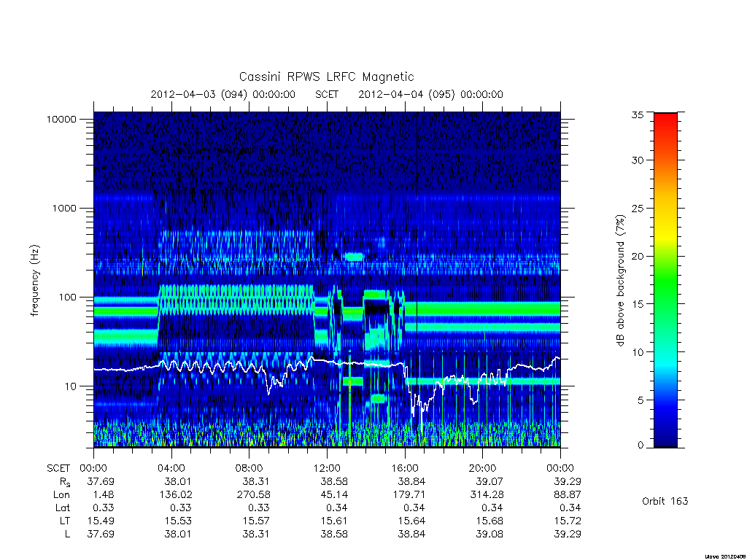Click local time value "15.72"
This screenshot has width=747, height=560.
(x=568, y=521)
